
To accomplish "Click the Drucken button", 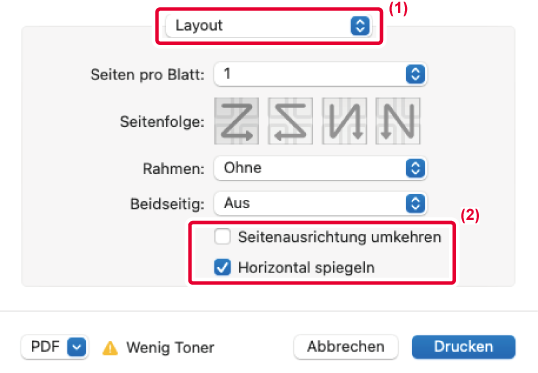I will tap(464, 347).
